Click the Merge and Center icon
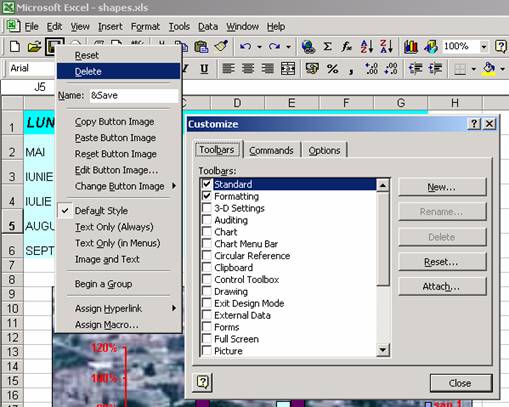Viewport: 509px width, 407px height. point(288,69)
